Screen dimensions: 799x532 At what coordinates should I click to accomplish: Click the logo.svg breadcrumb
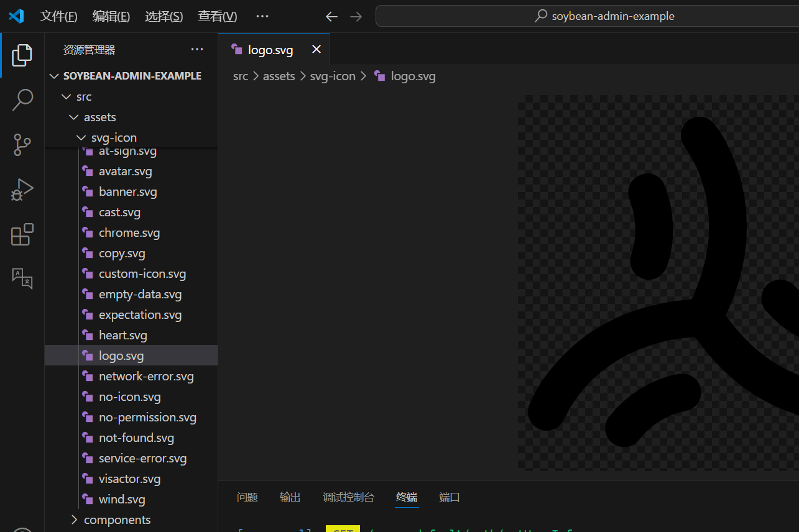click(405, 76)
